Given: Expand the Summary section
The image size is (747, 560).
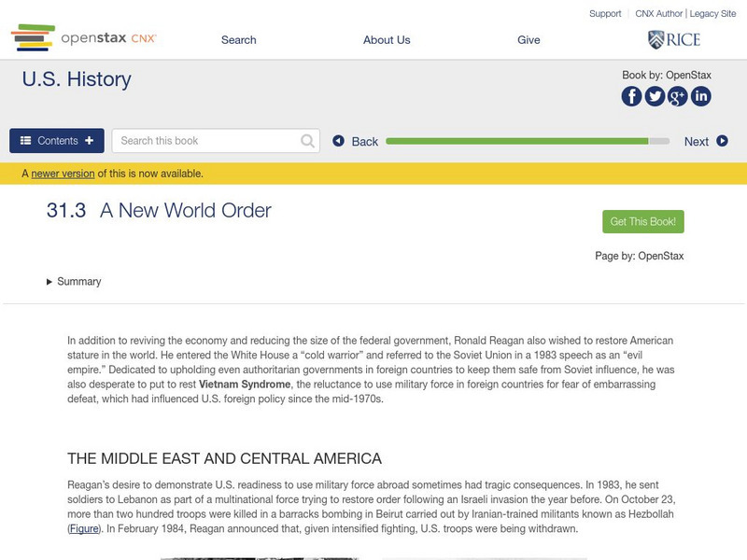Looking at the screenshot, I should coord(74,282).
